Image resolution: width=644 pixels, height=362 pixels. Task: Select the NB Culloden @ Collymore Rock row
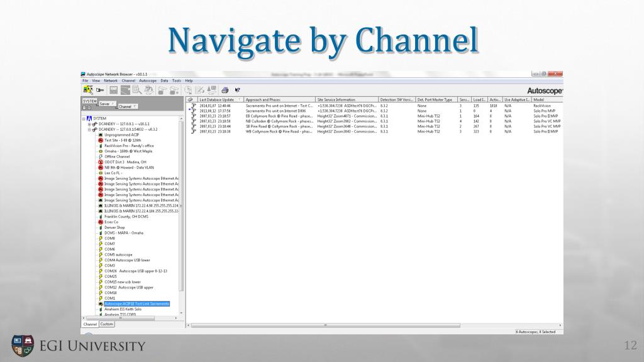click(375, 121)
